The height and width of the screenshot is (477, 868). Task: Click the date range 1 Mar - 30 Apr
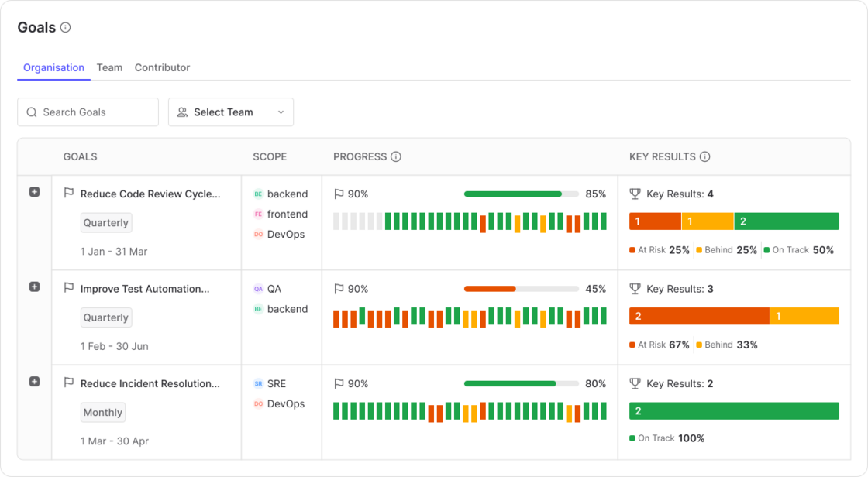[115, 441]
